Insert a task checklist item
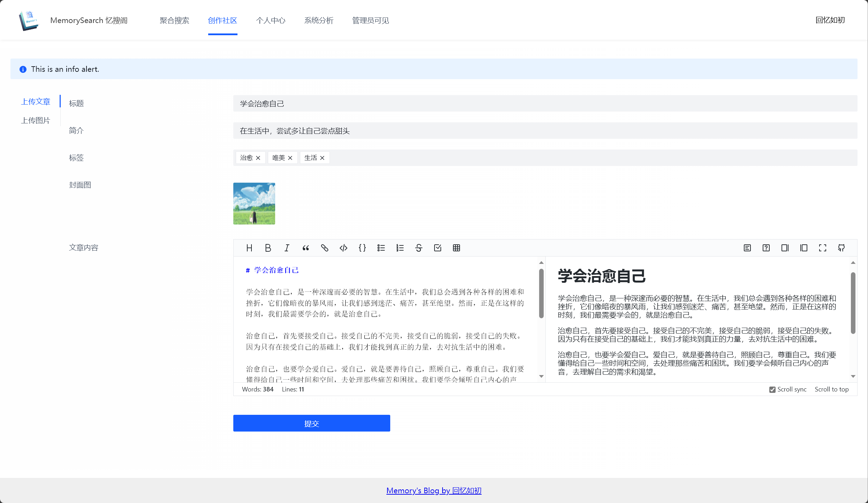 pyautogui.click(x=437, y=248)
